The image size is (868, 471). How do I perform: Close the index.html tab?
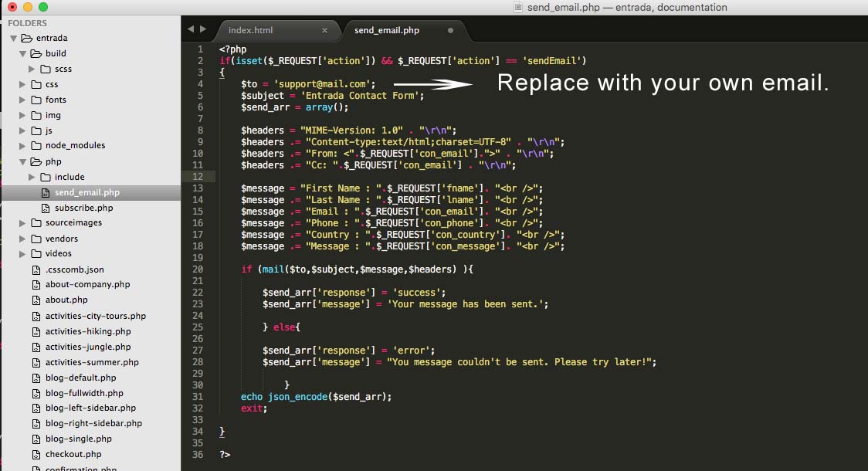click(324, 31)
